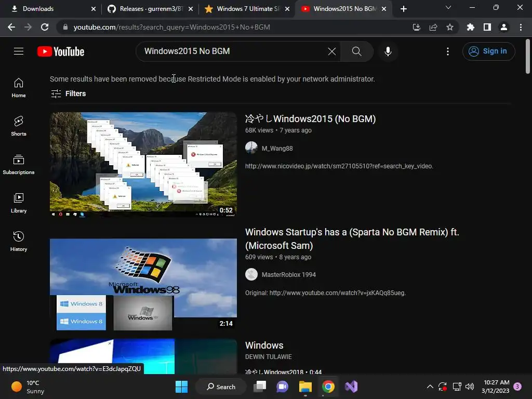Open Windows Start menu
532x399 pixels.
(x=181, y=387)
